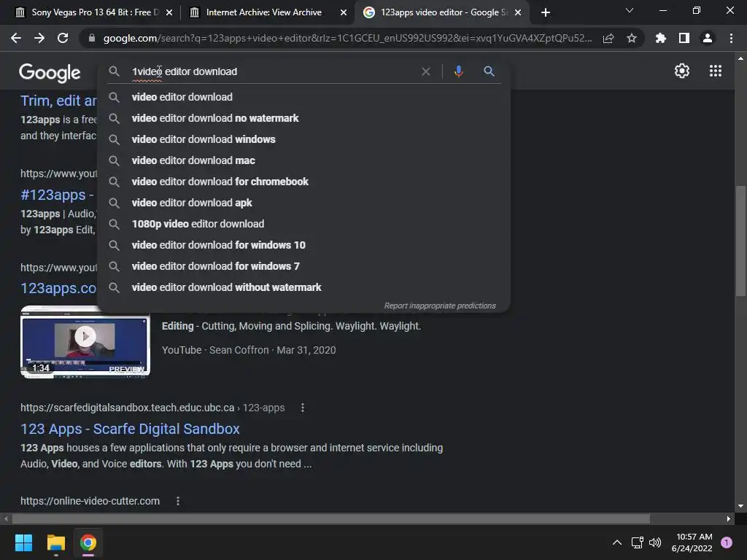
Task: Choose suggestion "1080p video editor download"
Action: point(303,224)
